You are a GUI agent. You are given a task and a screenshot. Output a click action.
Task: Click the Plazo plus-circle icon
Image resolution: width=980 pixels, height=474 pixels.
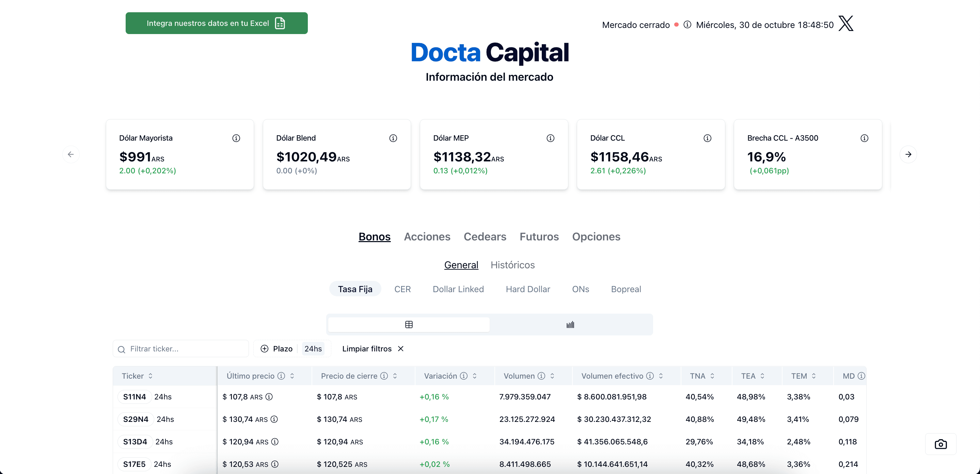pos(264,348)
